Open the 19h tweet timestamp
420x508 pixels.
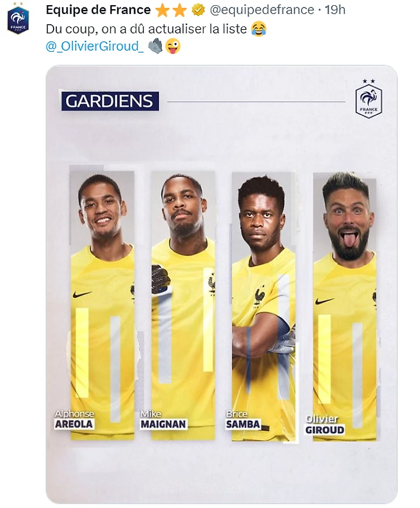335,10
